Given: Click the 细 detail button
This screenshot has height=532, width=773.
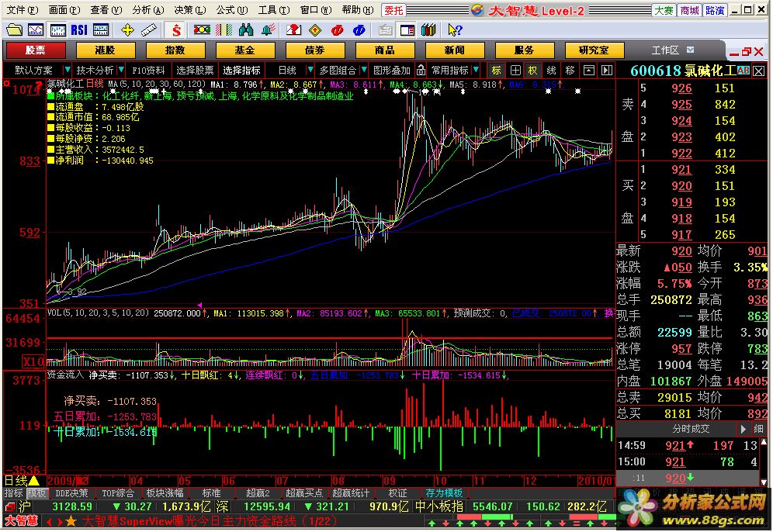Looking at the screenshot, I should tap(759, 429).
